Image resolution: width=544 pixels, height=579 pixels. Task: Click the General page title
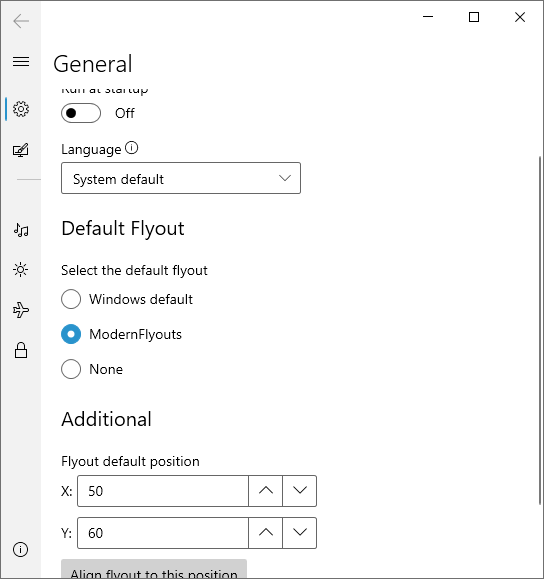(x=93, y=64)
